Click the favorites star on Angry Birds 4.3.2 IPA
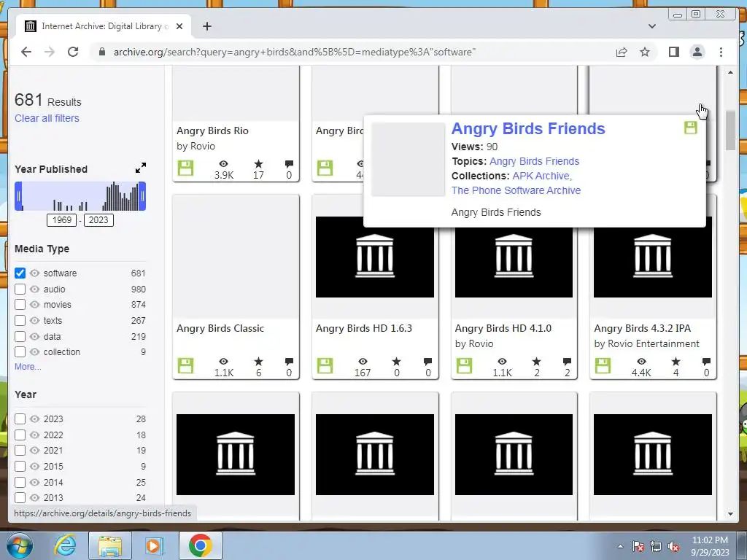747x560 pixels. tap(676, 362)
